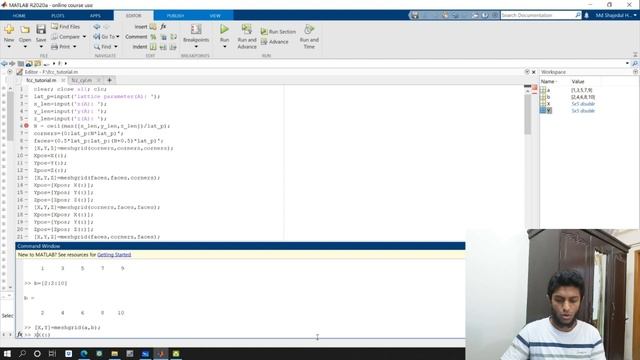Click the Breakpoints icon
Viewport: 640px width, 360px height.
click(x=196, y=29)
